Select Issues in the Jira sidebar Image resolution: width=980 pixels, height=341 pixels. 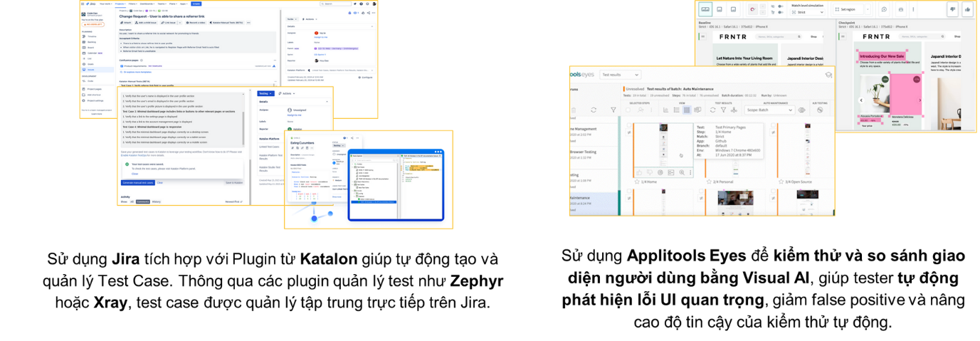[90, 70]
